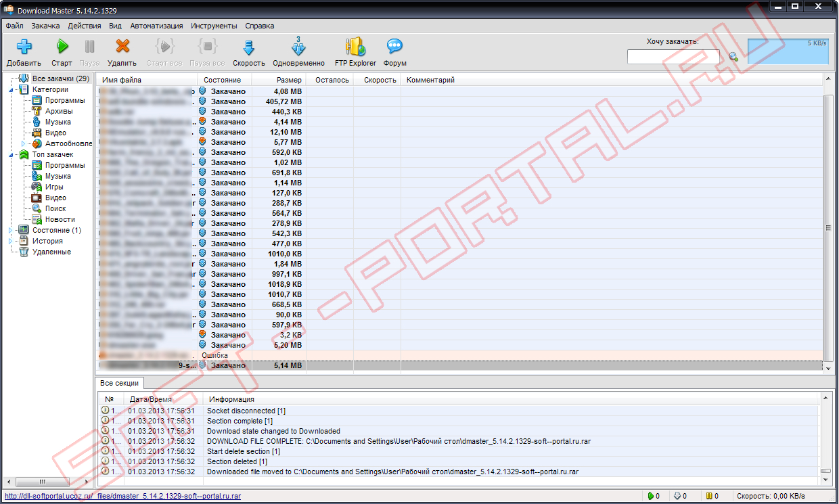
Task: Open the Удаленные deleted items node
Action: pos(51,252)
